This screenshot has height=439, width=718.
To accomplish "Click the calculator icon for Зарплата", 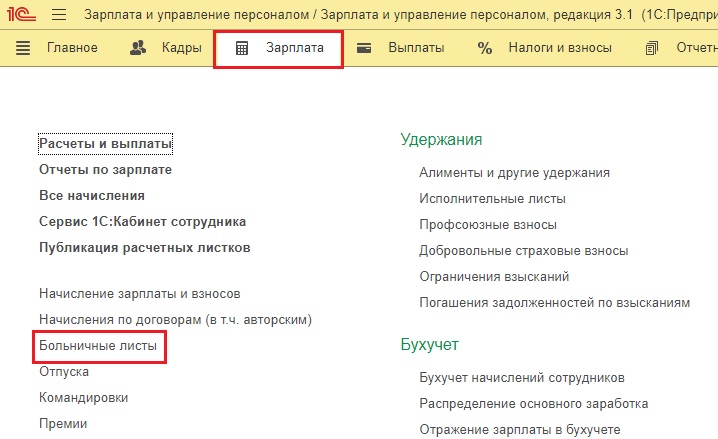I will point(242,48).
